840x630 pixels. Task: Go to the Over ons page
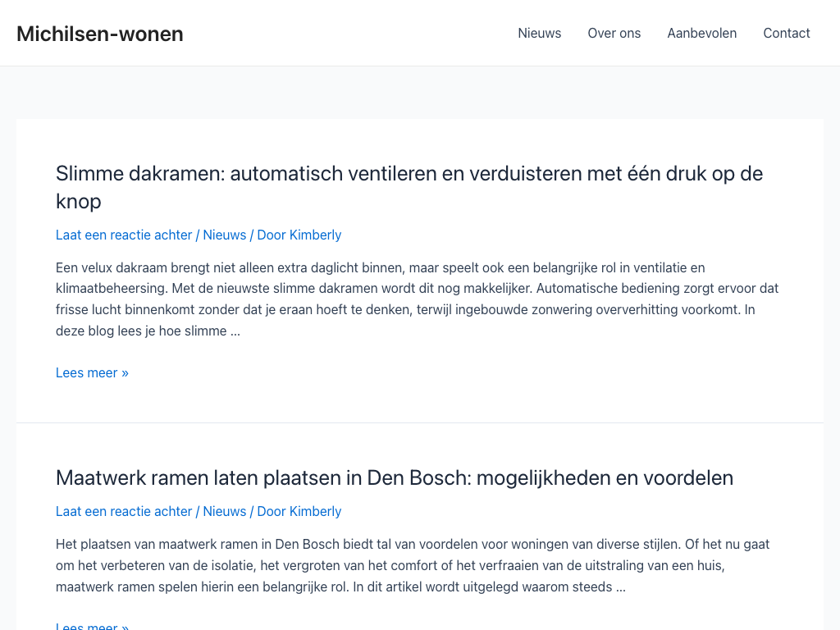[x=614, y=33]
